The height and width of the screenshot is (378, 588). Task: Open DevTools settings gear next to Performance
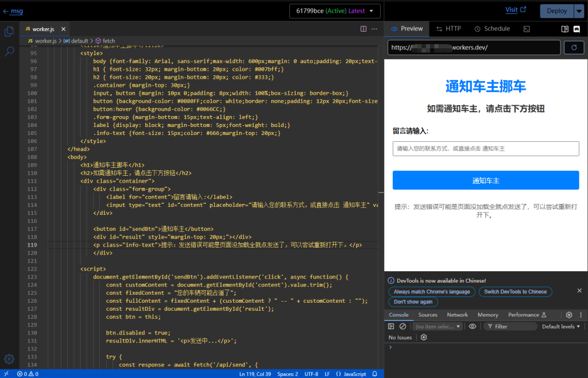click(569, 315)
